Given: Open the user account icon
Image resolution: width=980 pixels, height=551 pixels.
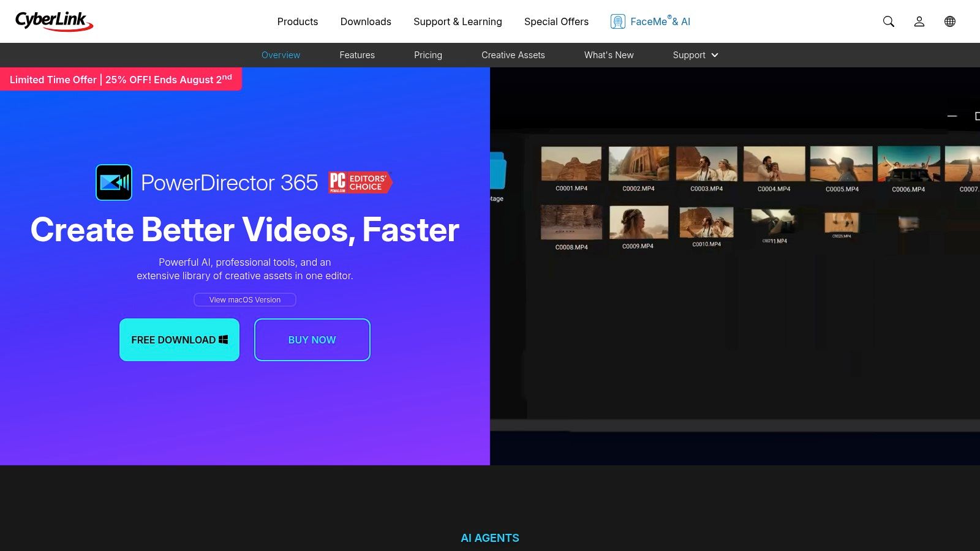Looking at the screenshot, I should (919, 21).
